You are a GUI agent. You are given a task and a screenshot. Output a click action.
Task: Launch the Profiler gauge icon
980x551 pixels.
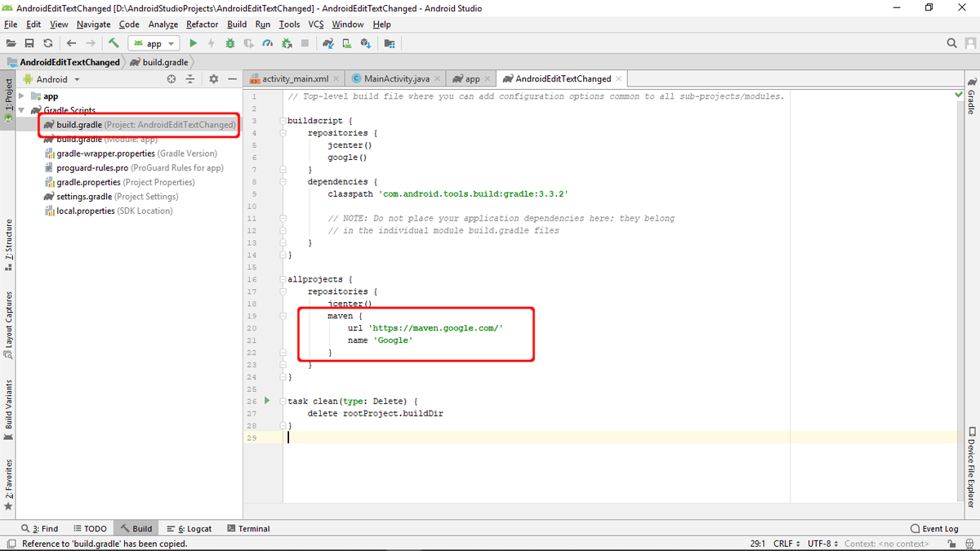(267, 43)
